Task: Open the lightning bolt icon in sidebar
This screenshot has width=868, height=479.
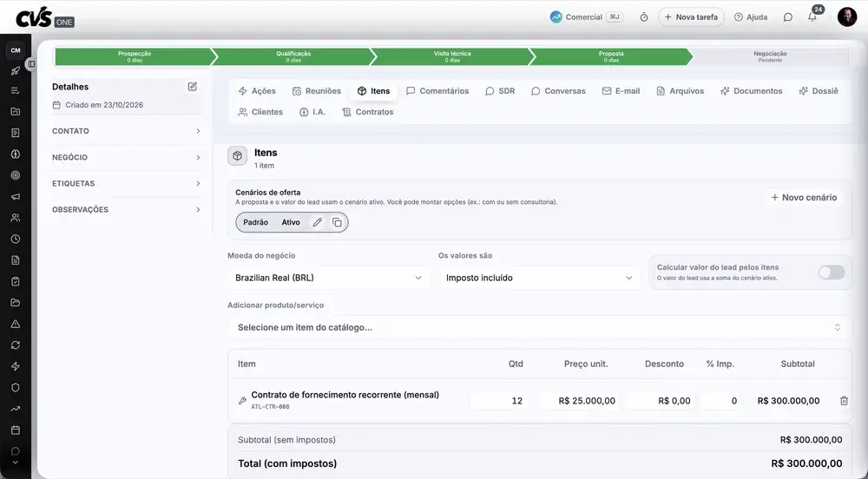Action: 16,366
